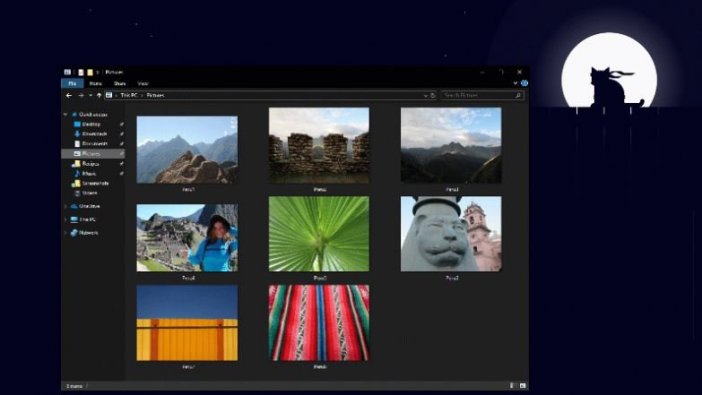Image resolution: width=702 pixels, height=395 pixels.
Task: Select Quick access in the navigation pane
Action: [93, 115]
